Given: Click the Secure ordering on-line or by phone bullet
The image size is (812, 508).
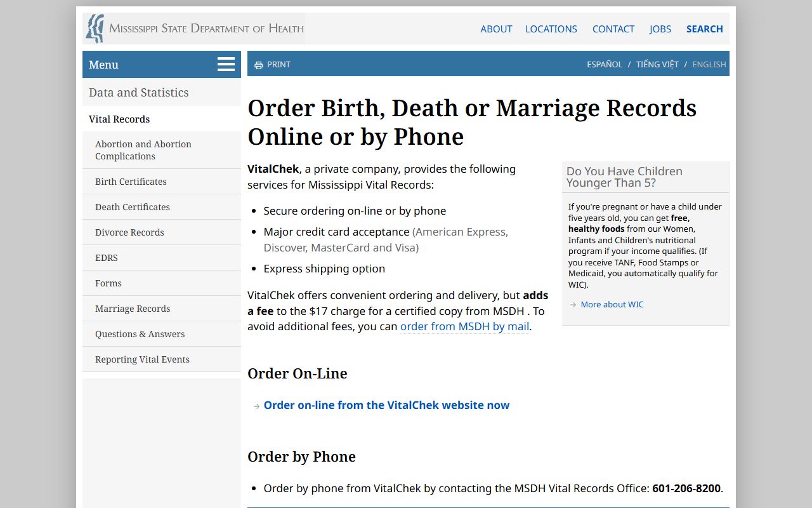Looking at the screenshot, I should point(355,211).
